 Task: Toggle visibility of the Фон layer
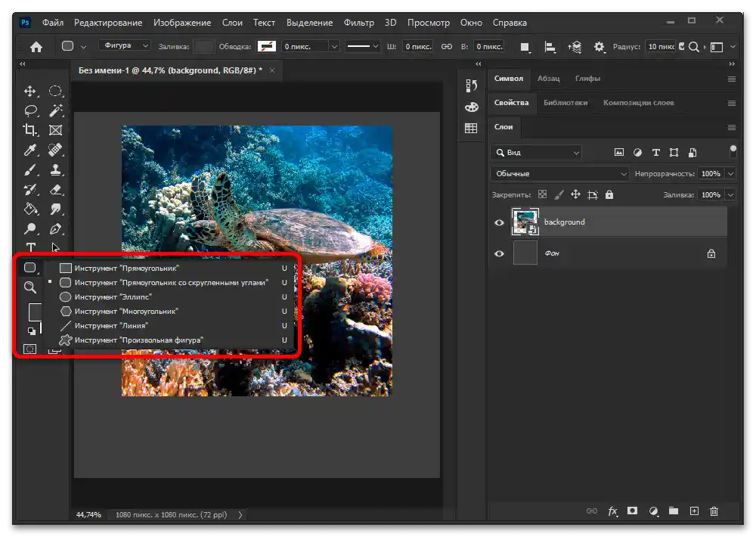pos(499,254)
